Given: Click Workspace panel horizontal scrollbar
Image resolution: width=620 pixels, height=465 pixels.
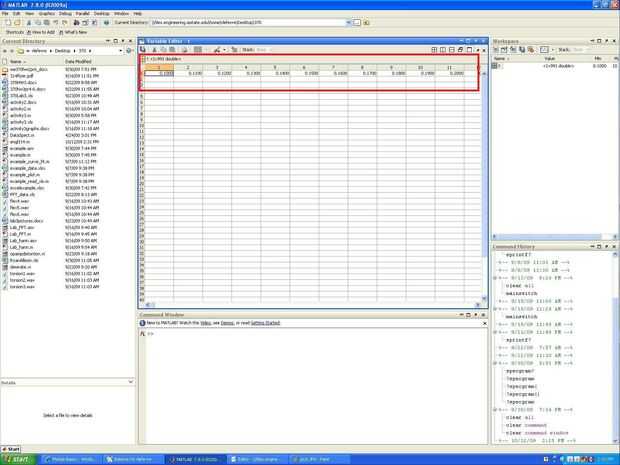Looking at the screenshot, I should [553, 236].
